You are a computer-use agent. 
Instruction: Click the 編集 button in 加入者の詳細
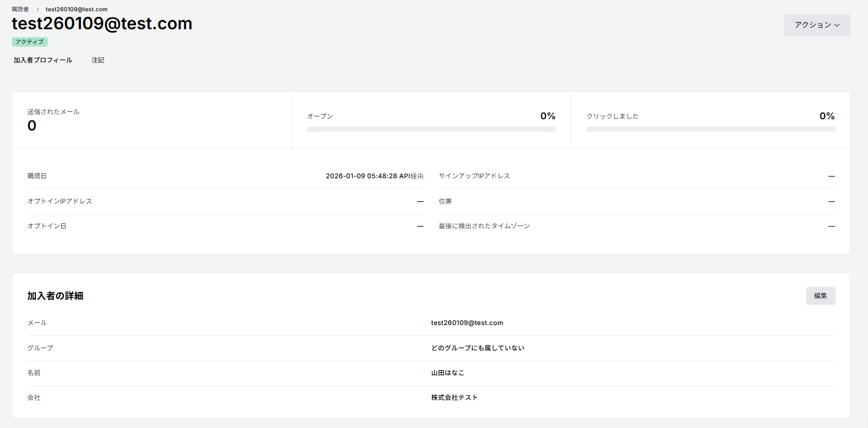pyautogui.click(x=820, y=296)
